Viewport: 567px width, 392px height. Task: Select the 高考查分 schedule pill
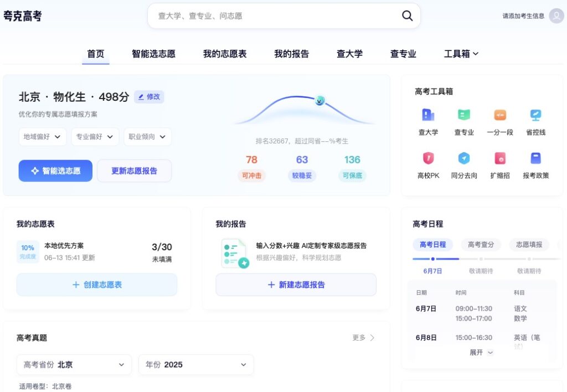coord(481,245)
